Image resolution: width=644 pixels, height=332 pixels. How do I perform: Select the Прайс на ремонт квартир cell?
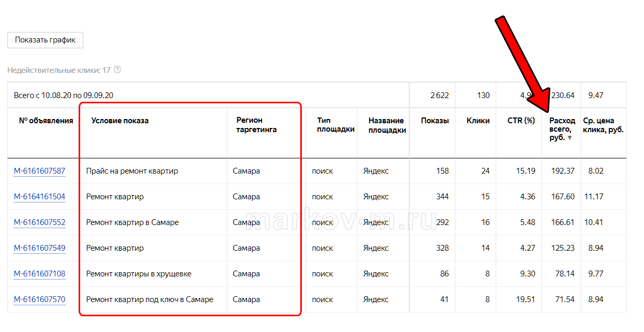132,171
